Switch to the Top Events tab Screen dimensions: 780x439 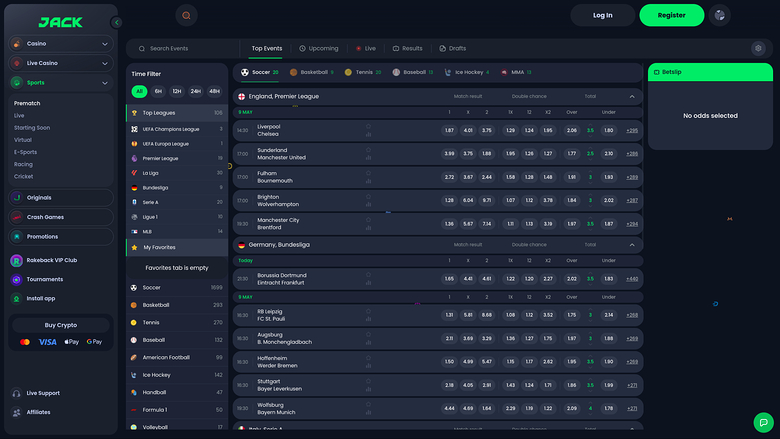(267, 49)
